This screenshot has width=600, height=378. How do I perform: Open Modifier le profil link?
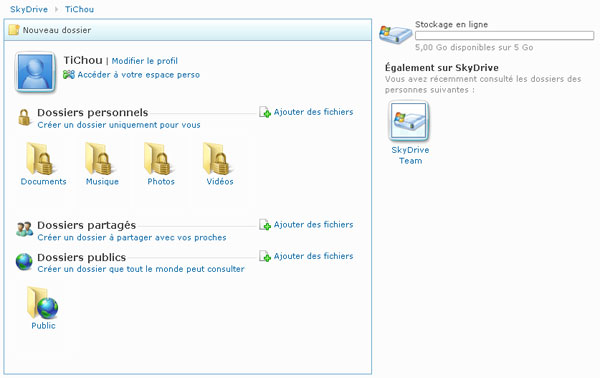coord(145,61)
